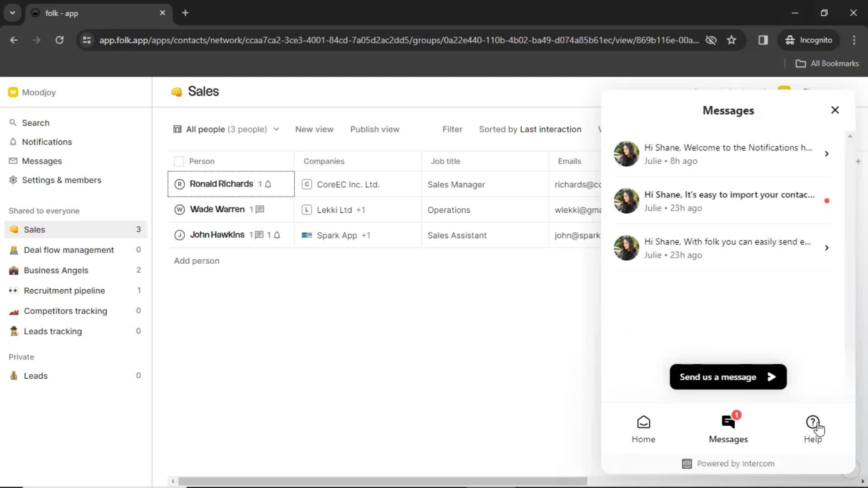Open 'With folk you can easily send' message
This screenshot has width=868, height=488.
722,248
